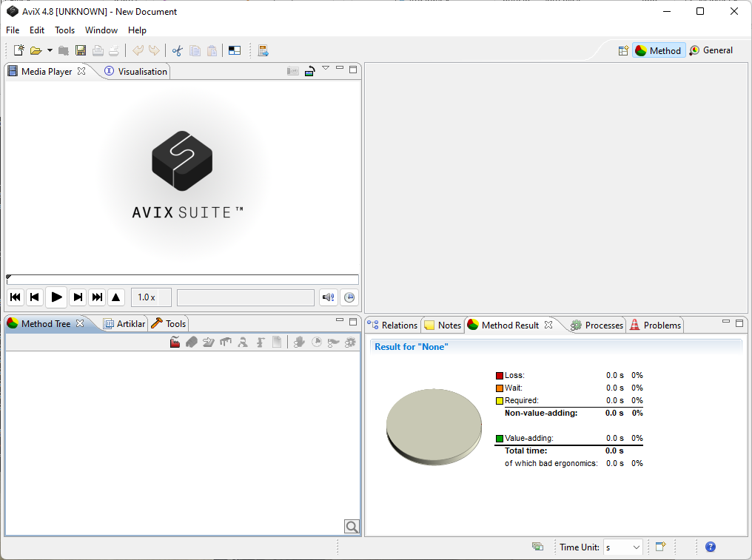The height and width of the screenshot is (560, 752).
Task: Switch to the General perspective
Action: coord(711,50)
